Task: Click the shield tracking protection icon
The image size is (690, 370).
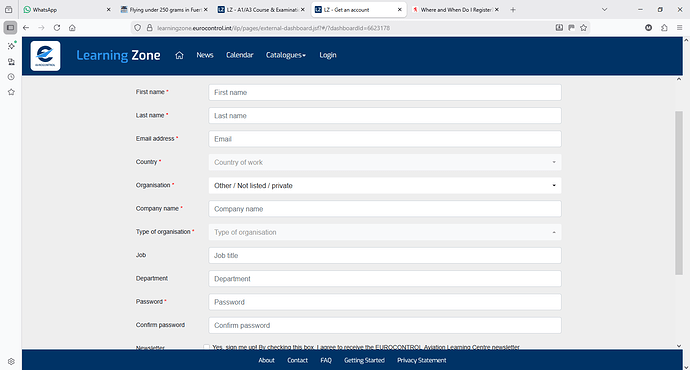Action: (x=138, y=28)
